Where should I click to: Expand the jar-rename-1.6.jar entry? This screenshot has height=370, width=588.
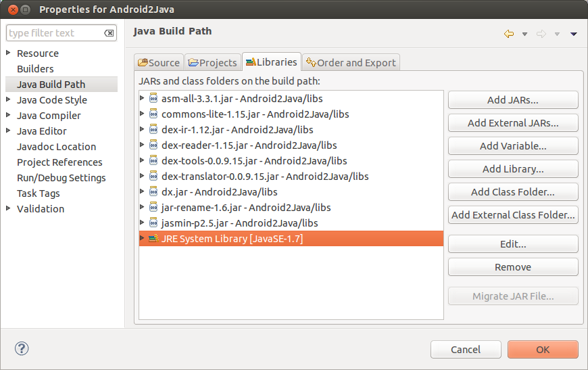[142, 207]
